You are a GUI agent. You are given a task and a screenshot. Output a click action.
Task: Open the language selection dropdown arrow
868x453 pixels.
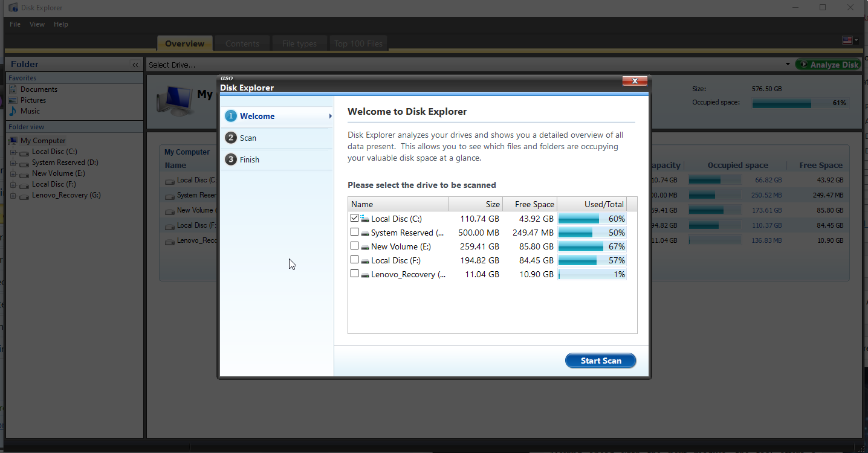point(855,40)
